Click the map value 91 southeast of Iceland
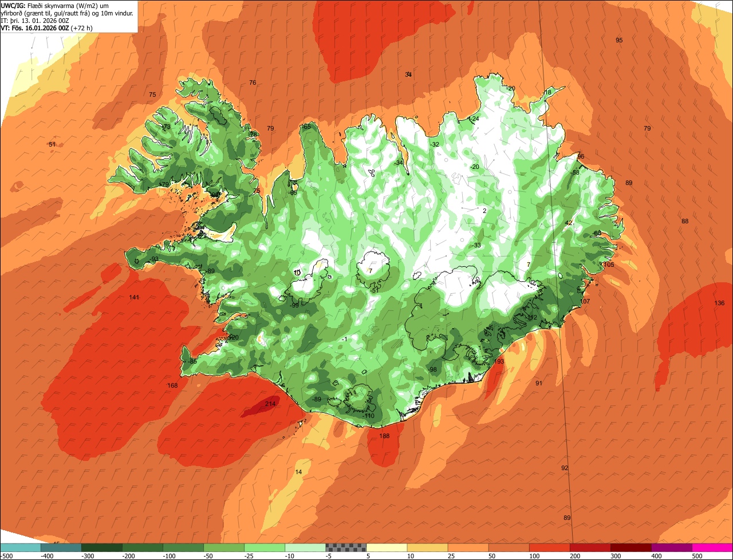 pyautogui.click(x=539, y=383)
